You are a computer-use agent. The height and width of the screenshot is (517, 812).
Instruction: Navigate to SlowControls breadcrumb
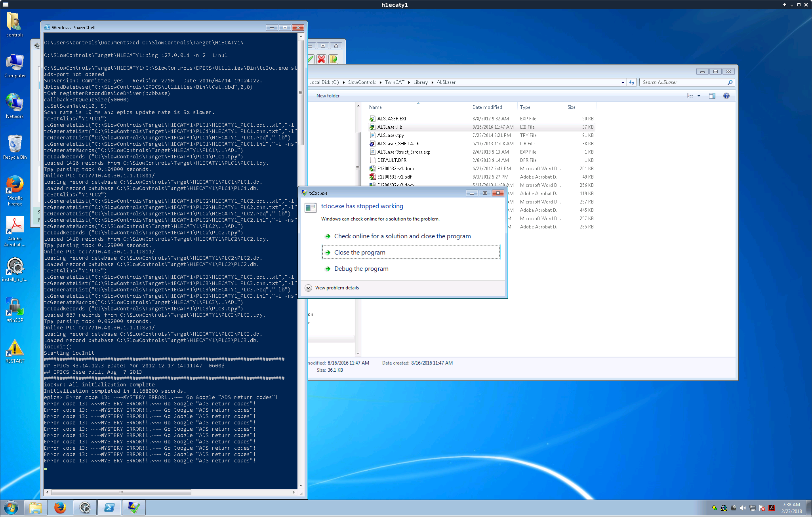point(362,82)
